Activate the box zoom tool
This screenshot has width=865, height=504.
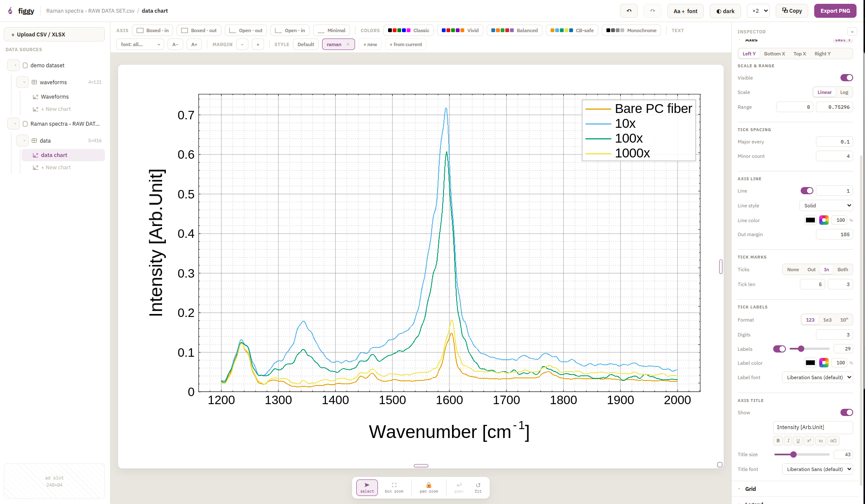pyautogui.click(x=394, y=487)
